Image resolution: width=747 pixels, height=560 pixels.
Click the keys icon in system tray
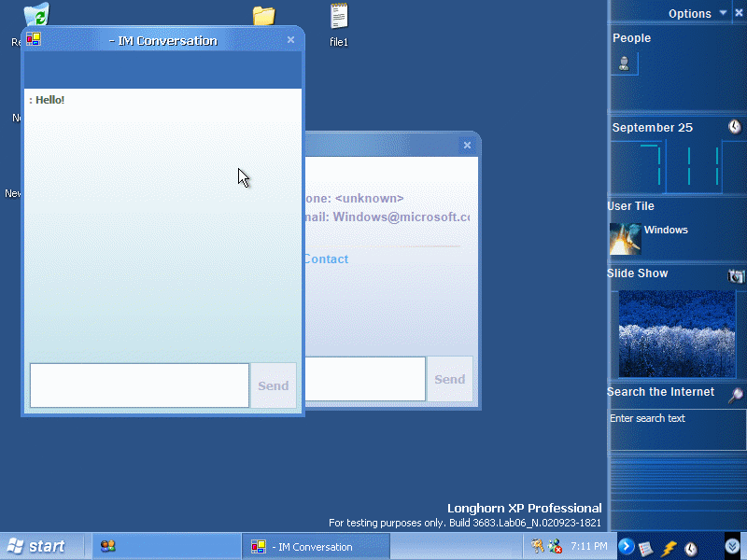(538, 546)
